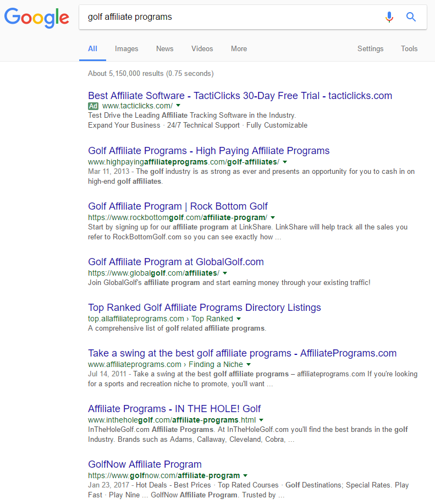Image resolution: width=435 pixels, height=504 pixels.
Task: Expand dropdown arrow beside rockbottomgolf URL
Action: pos(273,217)
